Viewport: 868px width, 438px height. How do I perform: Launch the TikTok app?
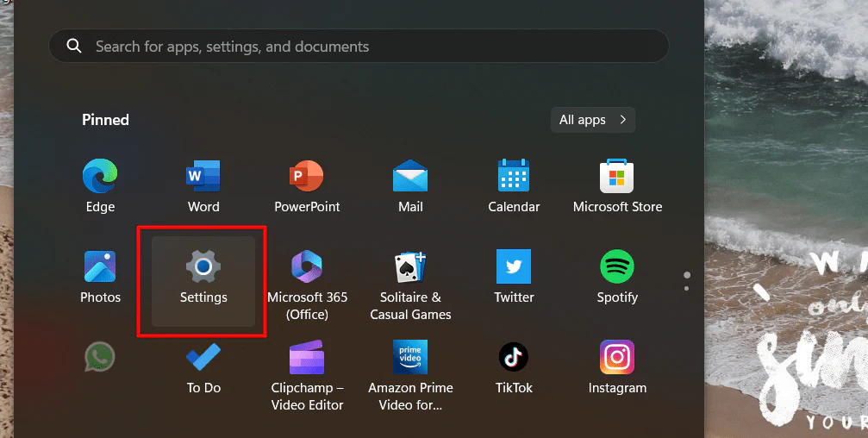[514, 357]
